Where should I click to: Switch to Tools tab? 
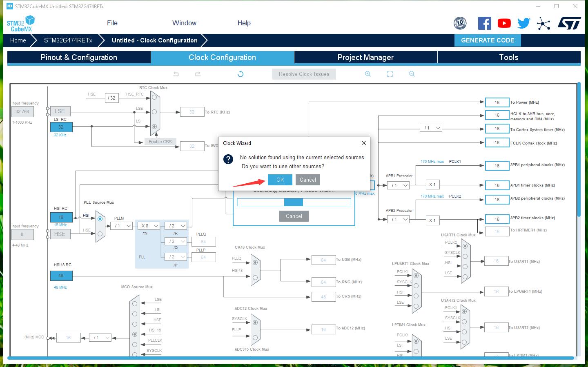(x=509, y=58)
